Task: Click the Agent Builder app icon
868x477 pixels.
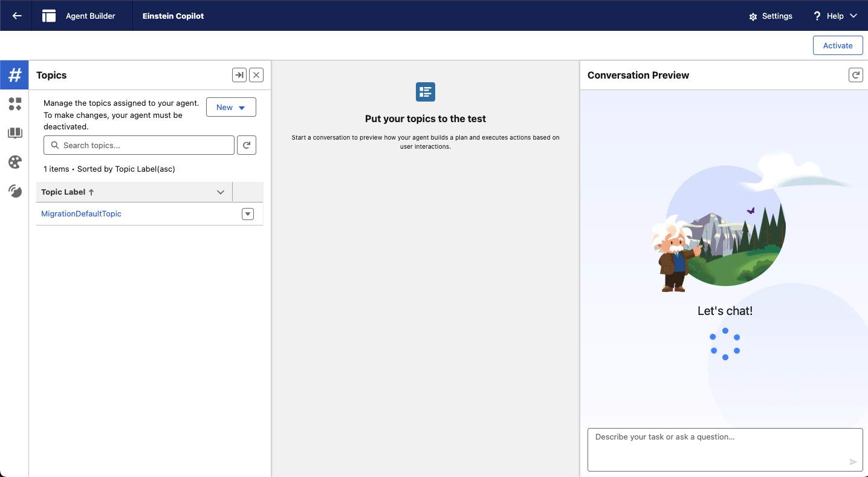Action: click(49, 16)
